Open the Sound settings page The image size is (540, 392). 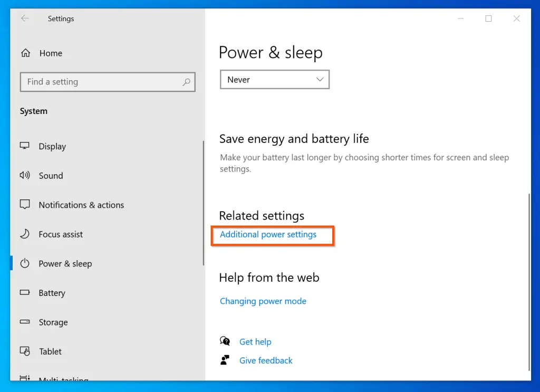[51, 176]
